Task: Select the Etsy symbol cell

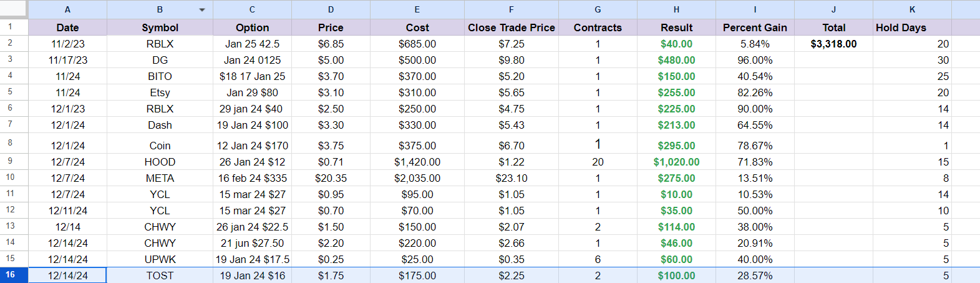Action: coord(160,92)
